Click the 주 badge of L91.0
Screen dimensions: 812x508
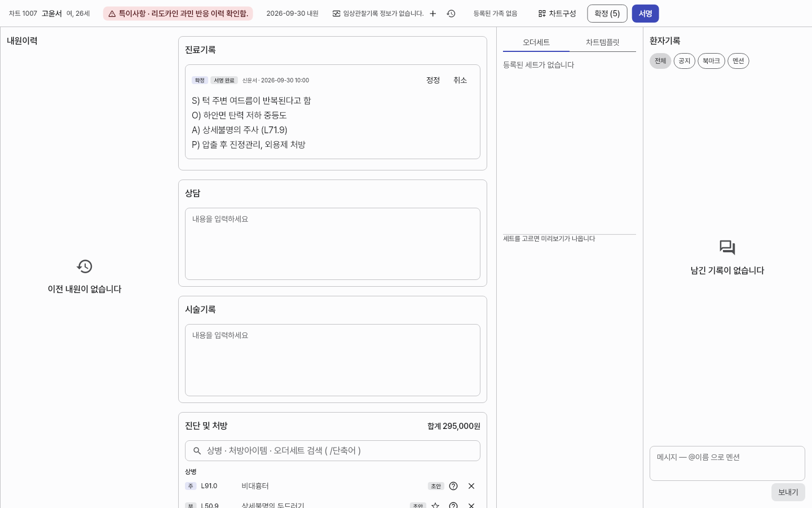pyautogui.click(x=191, y=486)
